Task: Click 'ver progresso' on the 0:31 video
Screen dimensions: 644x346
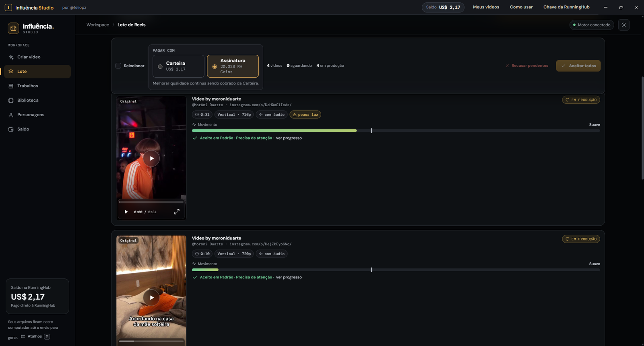Action: click(x=289, y=138)
